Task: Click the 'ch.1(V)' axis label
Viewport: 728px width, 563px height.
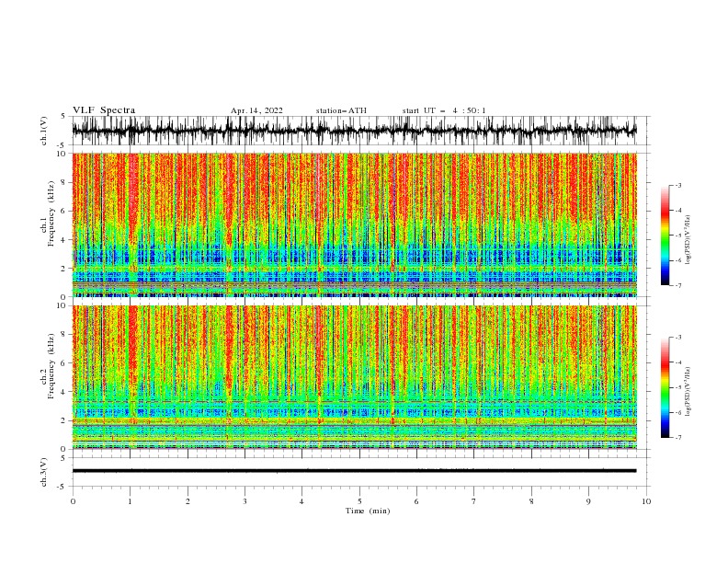Action: point(44,131)
